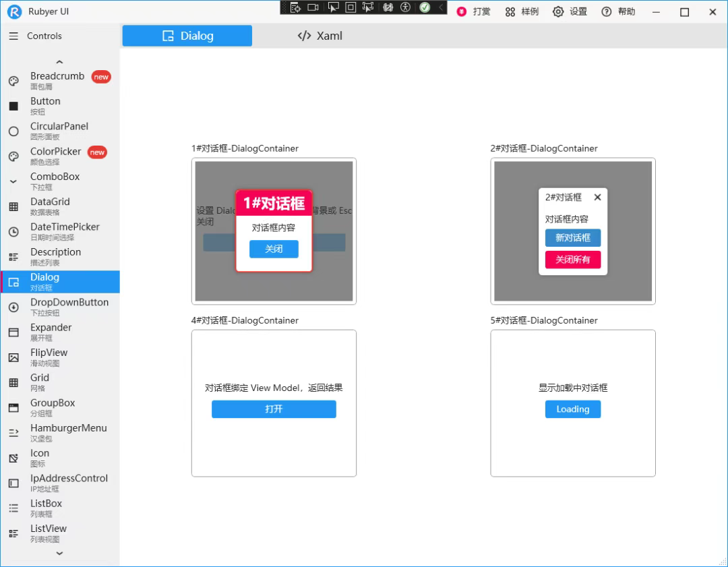Image resolution: width=728 pixels, height=567 pixels.
Task: Click the HamburgerMenu icon in sidebar
Action: click(13, 433)
